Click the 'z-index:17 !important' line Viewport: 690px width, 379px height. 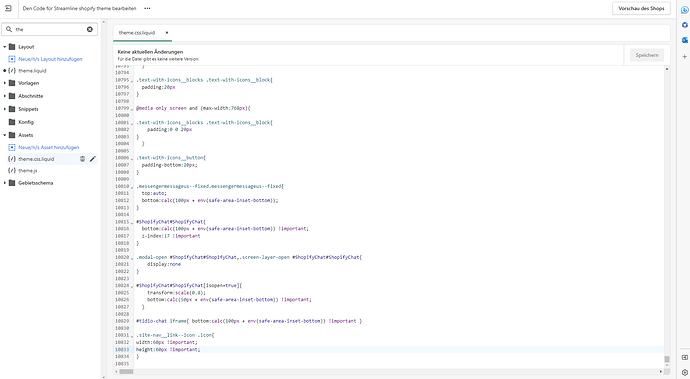coord(171,236)
